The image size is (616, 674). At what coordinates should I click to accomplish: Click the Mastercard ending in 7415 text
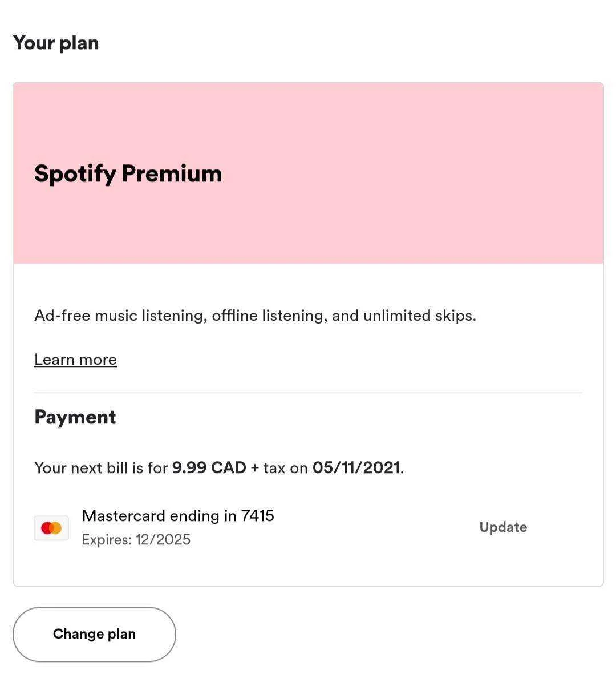click(x=178, y=515)
